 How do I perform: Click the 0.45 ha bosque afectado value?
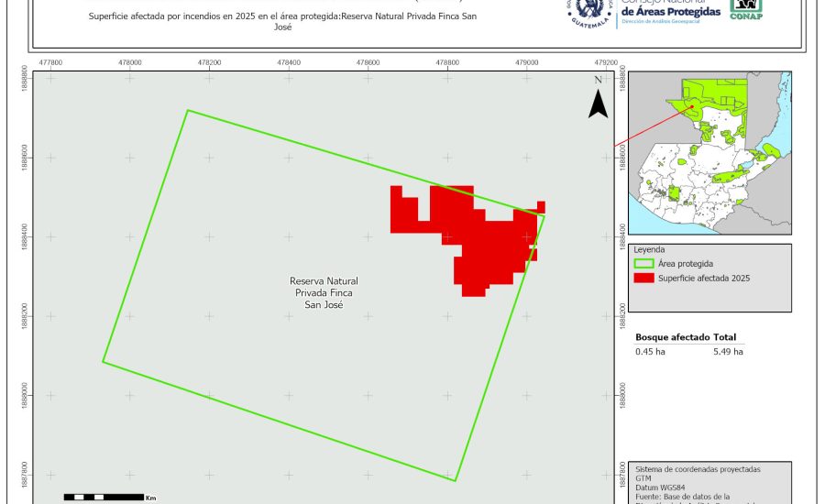(650, 351)
